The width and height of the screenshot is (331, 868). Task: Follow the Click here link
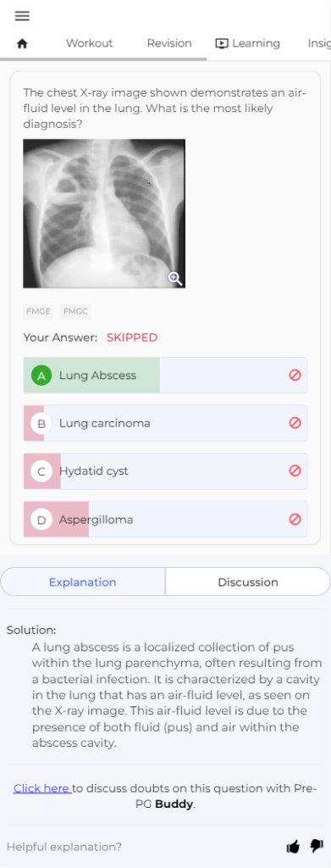coord(42,787)
